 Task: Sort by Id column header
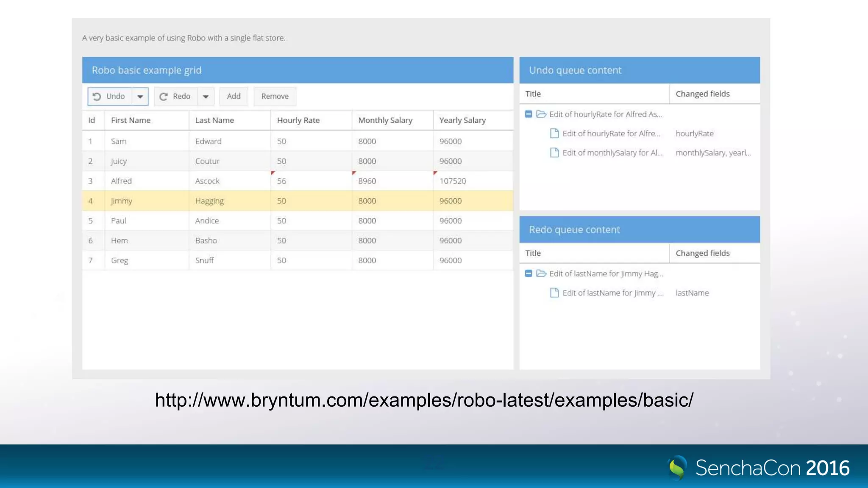[93, 120]
